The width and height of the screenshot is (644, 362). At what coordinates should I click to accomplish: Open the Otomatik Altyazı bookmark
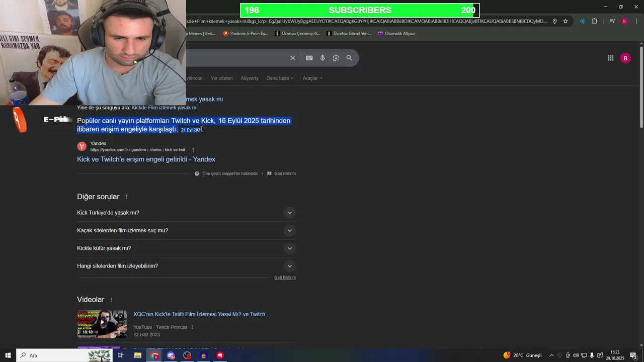[x=396, y=34]
